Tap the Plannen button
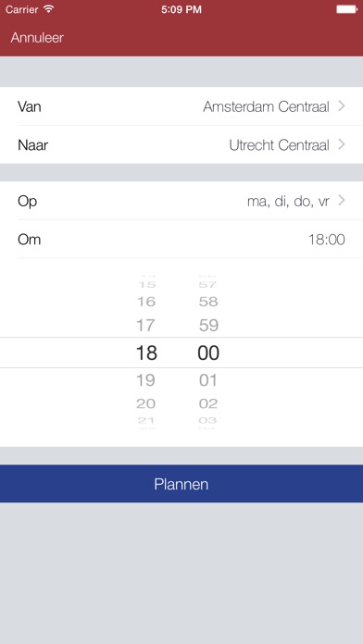Screen dimensions: 363x644 click(x=181, y=483)
